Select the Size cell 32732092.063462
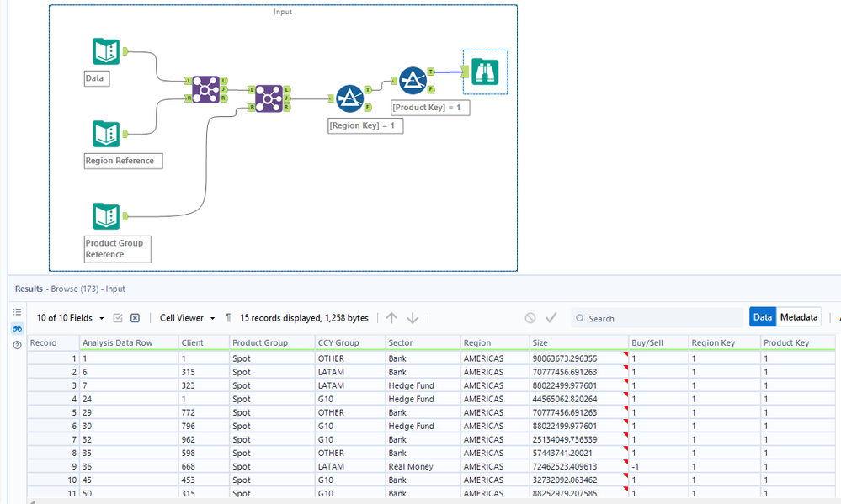The width and height of the screenshot is (841, 504). [x=578, y=480]
